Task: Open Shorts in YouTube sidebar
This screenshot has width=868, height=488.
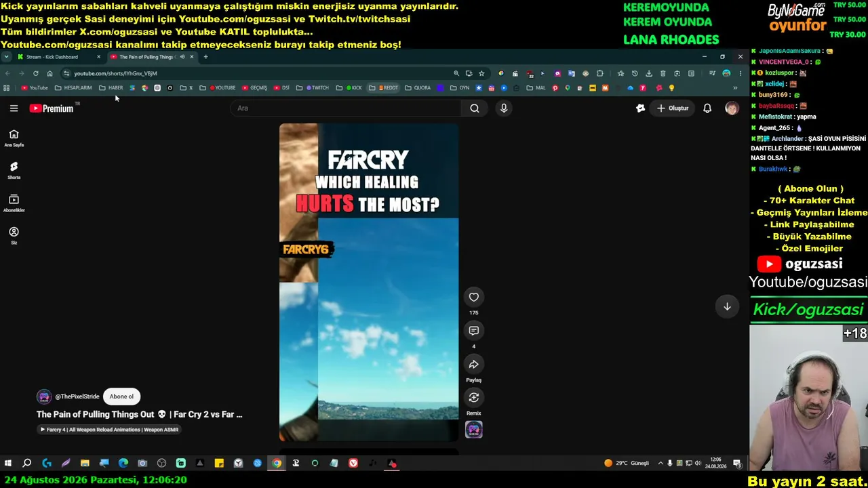Action: point(14,170)
